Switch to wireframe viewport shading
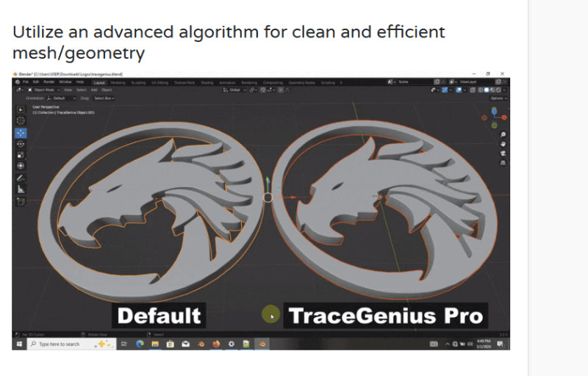 (481, 90)
